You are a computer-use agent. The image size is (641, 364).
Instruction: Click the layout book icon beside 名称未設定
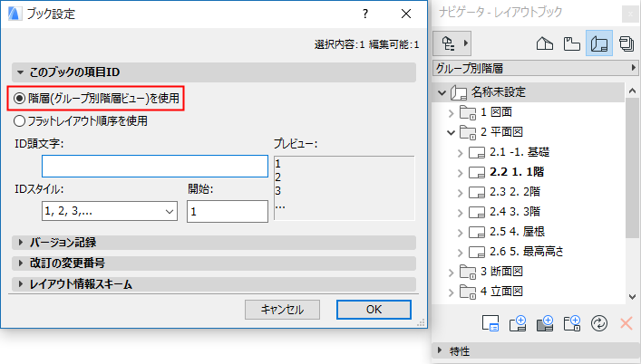tap(458, 92)
